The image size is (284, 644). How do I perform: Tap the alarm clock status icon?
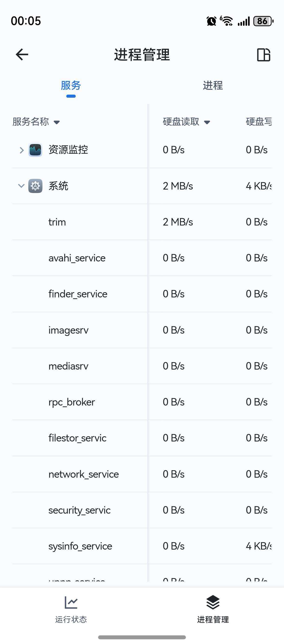211,21
